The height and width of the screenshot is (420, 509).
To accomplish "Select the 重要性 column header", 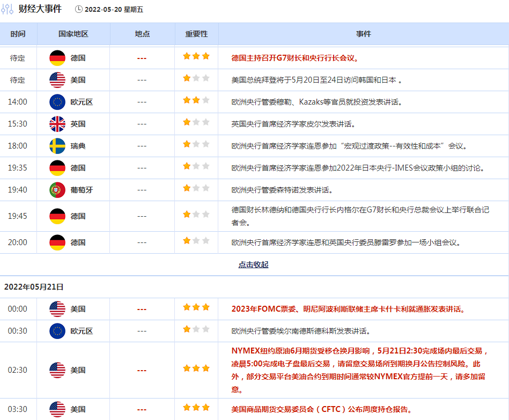I will [196, 34].
